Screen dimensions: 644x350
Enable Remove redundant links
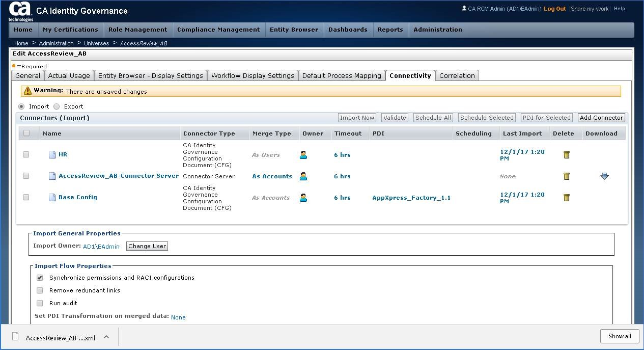(40, 290)
